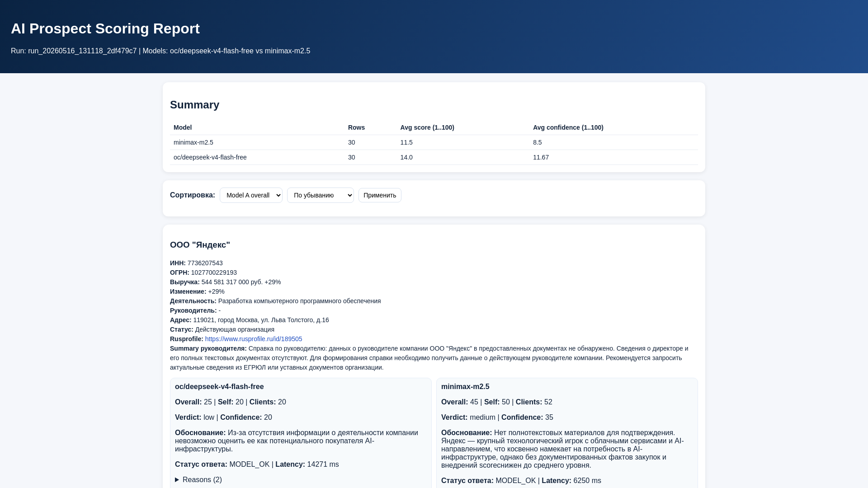Click the Выручка value 544 581 317 000 руб.
Image resolution: width=868 pixels, height=488 pixels.
pyautogui.click(x=232, y=282)
